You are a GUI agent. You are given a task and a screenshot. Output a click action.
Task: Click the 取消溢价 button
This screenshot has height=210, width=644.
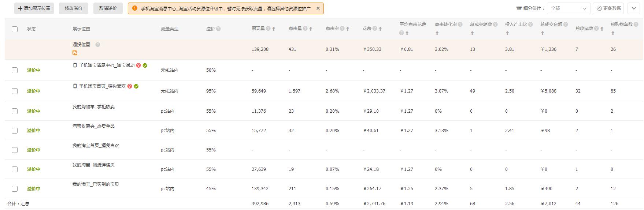click(108, 8)
